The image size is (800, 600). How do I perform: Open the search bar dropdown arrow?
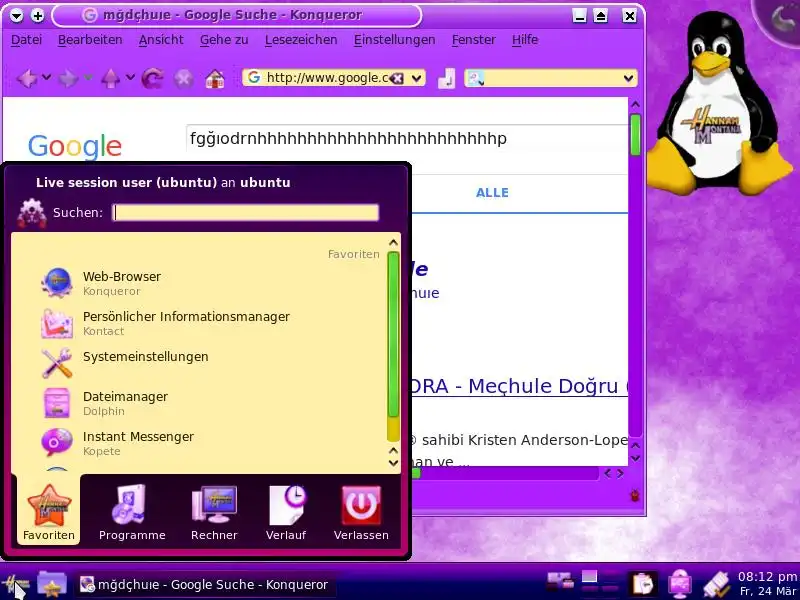point(628,78)
